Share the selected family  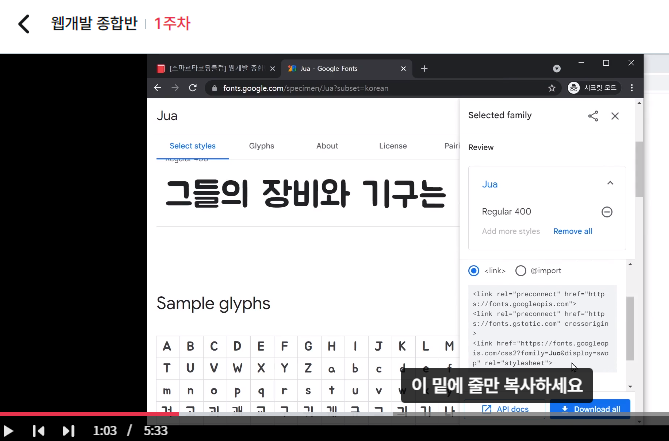(x=593, y=116)
